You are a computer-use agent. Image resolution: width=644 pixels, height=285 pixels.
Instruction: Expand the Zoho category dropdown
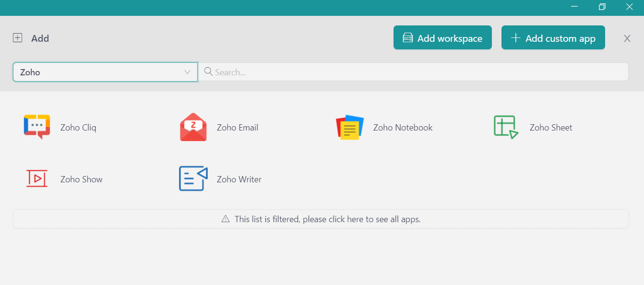point(105,72)
